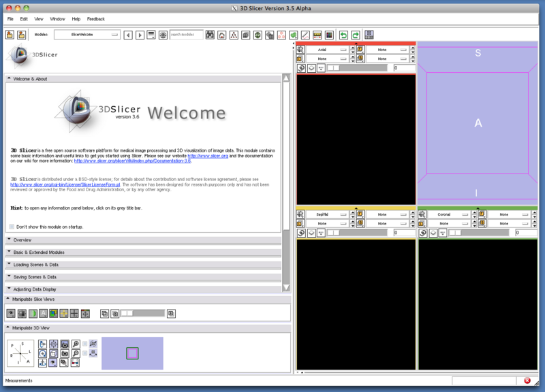Screen dimensions: 545x392
Task: Open the Feedback menu
Action: tap(96, 19)
